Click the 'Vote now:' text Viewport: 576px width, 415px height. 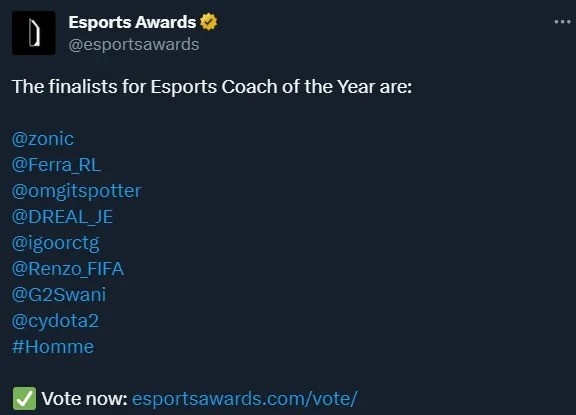[84, 399]
